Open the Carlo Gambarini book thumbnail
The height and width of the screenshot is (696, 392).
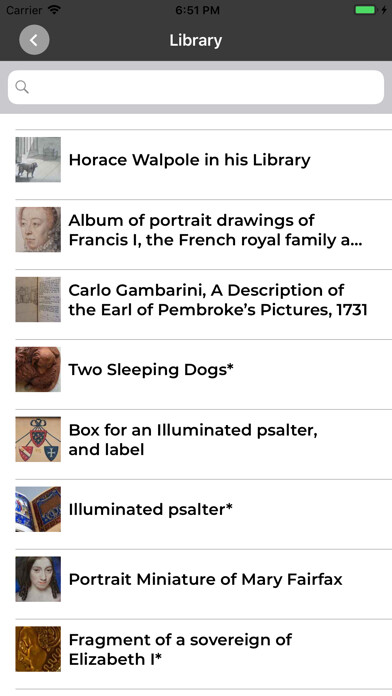(38, 299)
